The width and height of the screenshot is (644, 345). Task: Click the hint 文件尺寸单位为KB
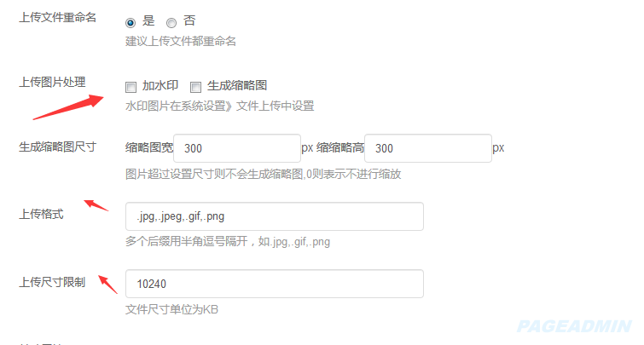point(171,309)
